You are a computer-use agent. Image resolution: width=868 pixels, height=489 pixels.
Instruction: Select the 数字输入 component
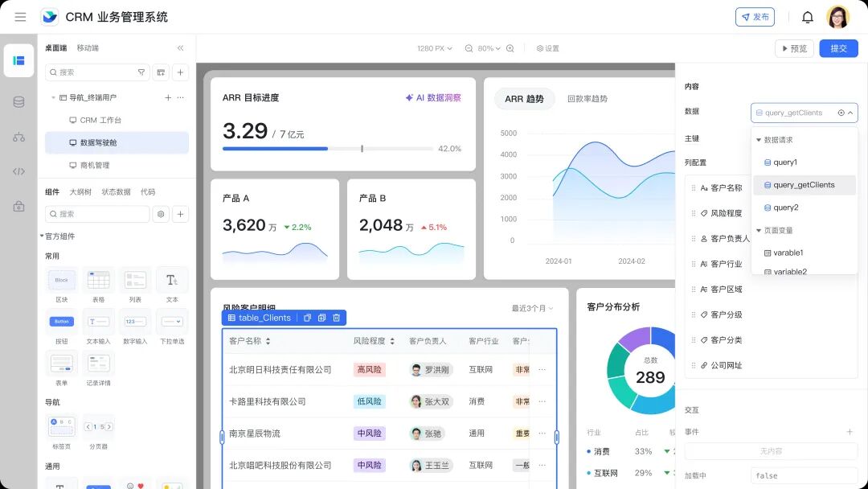[x=135, y=327]
